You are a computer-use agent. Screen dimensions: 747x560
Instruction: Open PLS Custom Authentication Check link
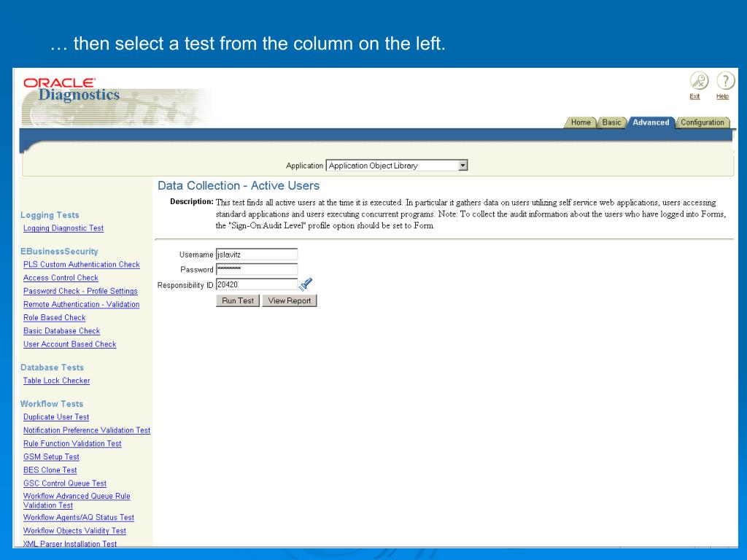(x=82, y=264)
